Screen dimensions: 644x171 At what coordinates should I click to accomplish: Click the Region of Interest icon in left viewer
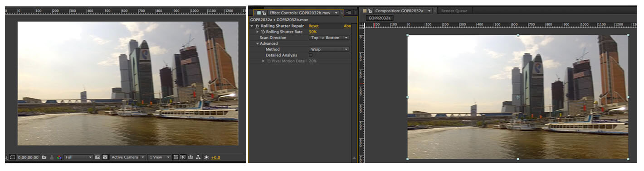pyautogui.click(x=12, y=157)
